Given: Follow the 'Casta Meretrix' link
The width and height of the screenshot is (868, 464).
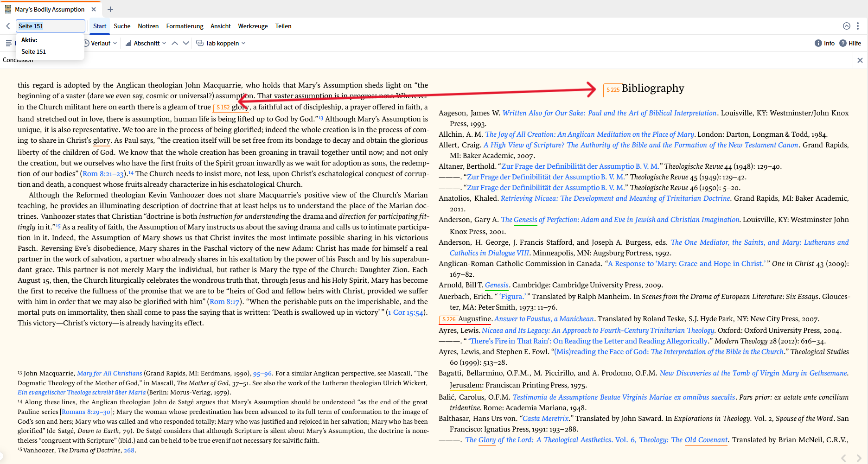Looking at the screenshot, I should pyautogui.click(x=545, y=418).
